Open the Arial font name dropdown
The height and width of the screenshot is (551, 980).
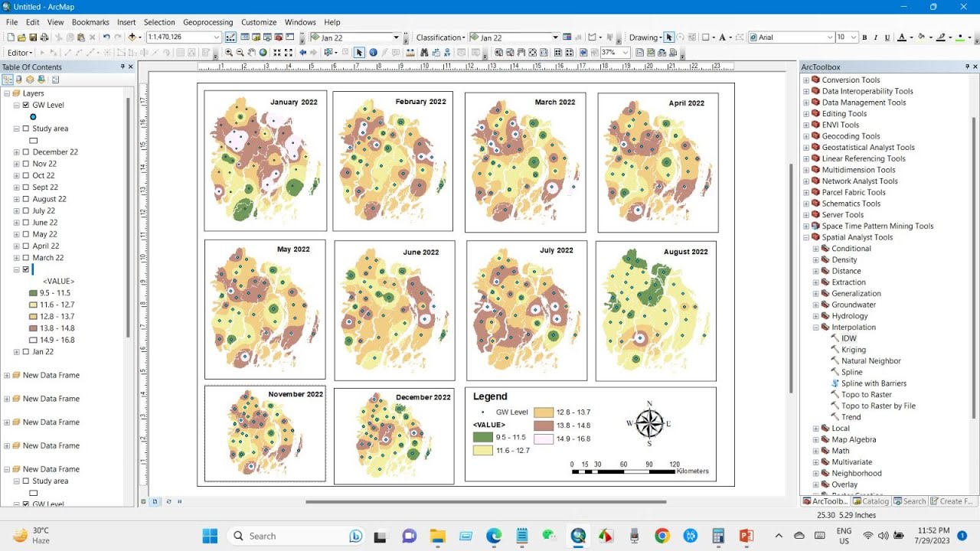(x=830, y=37)
